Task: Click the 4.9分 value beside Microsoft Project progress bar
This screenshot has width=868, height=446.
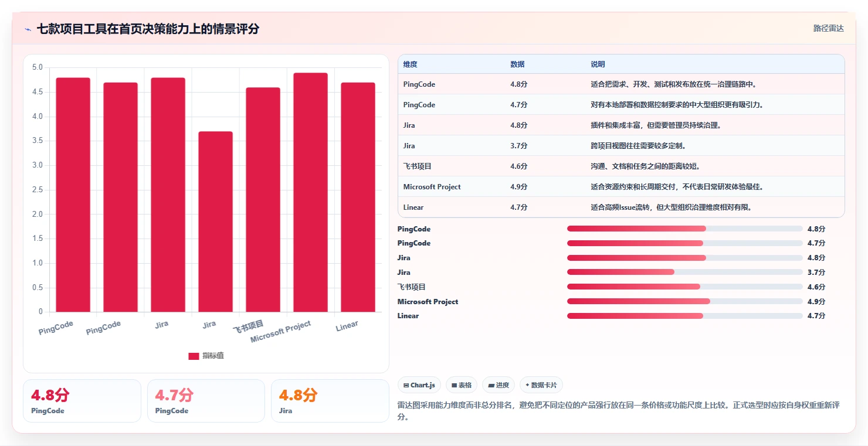Action: click(816, 301)
